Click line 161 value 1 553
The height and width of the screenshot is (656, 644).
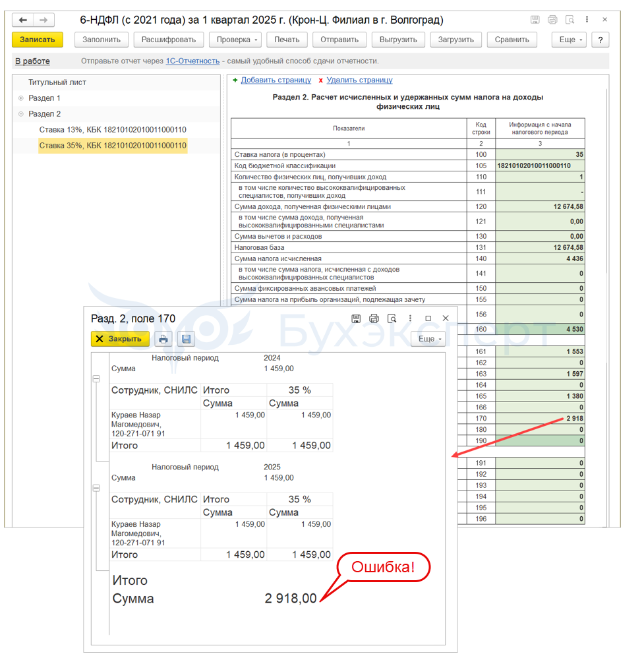541,352
